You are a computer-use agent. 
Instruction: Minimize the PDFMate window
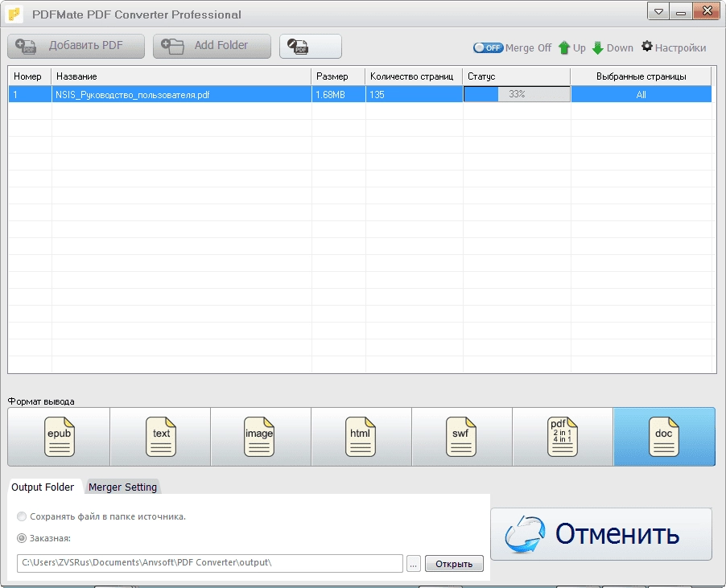pos(681,11)
